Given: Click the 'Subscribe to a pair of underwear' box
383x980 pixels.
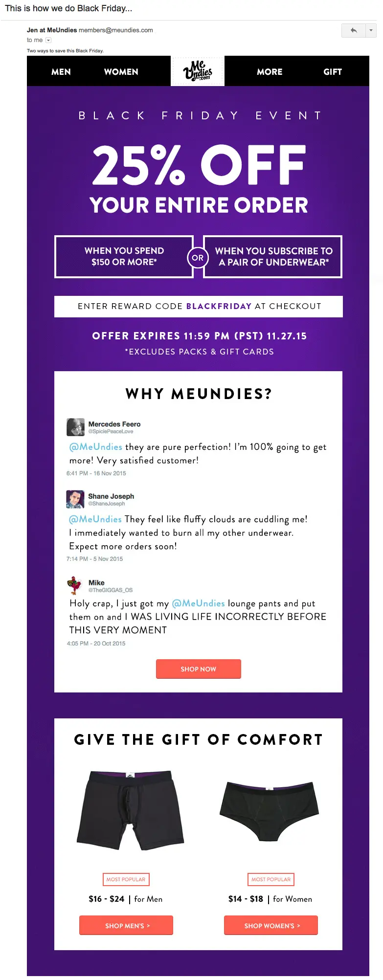Looking at the screenshot, I should click(x=273, y=257).
